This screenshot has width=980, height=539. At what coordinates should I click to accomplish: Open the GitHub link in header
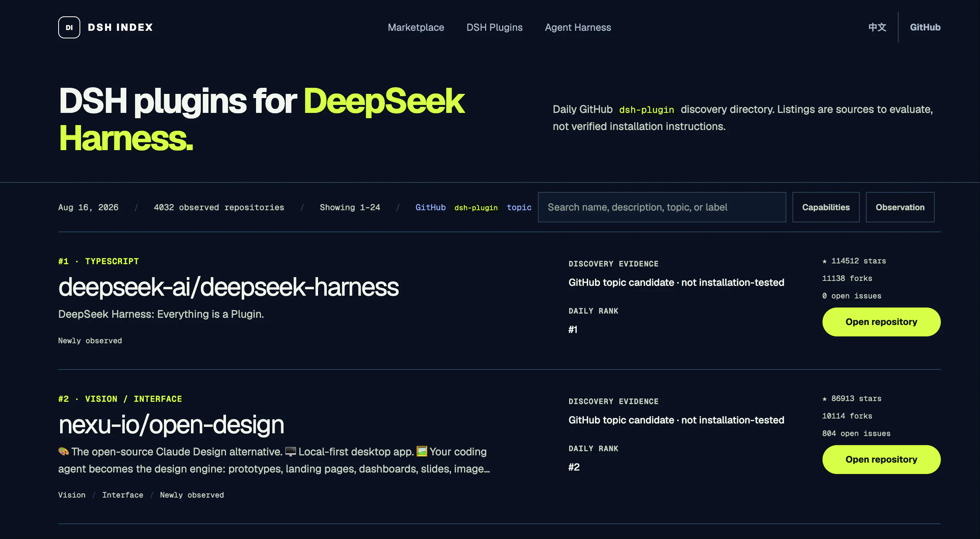coord(925,27)
